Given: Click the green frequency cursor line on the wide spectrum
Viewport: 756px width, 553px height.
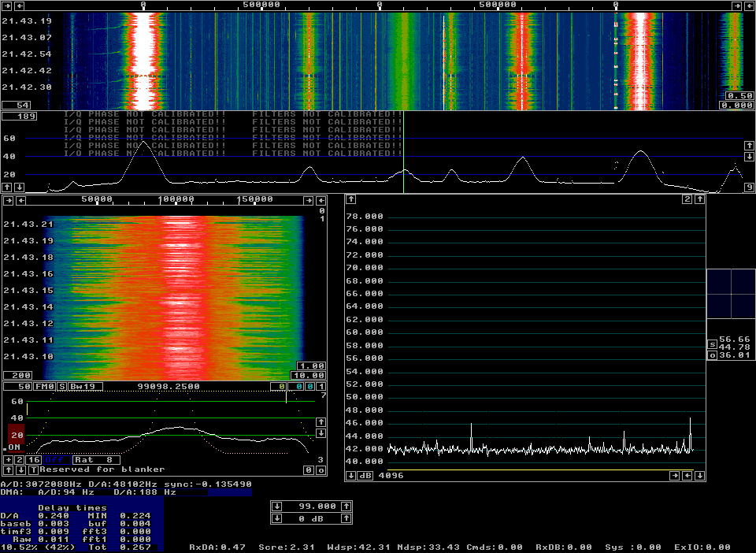Looking at the screenshot, I should pyautogui.click(x=403, y=152).
